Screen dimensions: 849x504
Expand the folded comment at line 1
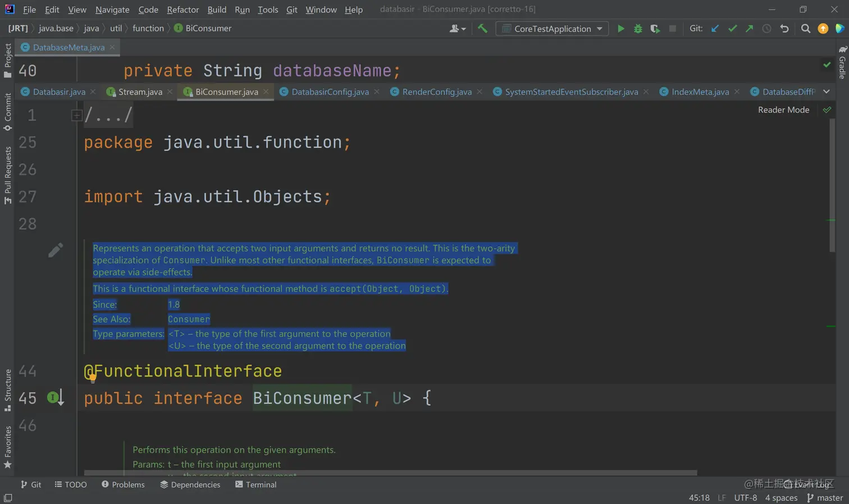click(x=76, y=116)
